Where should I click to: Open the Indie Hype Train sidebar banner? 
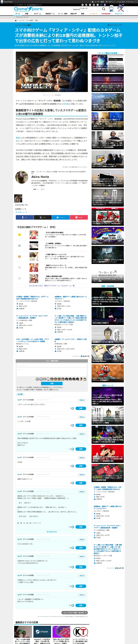(x=107, y=236)
